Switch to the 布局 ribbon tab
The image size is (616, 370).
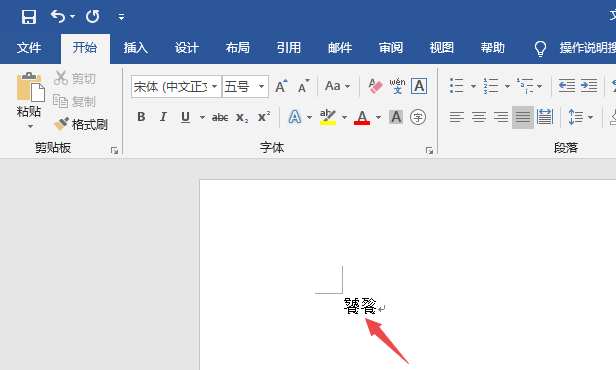pyautogui.click(x=238, y=48)
